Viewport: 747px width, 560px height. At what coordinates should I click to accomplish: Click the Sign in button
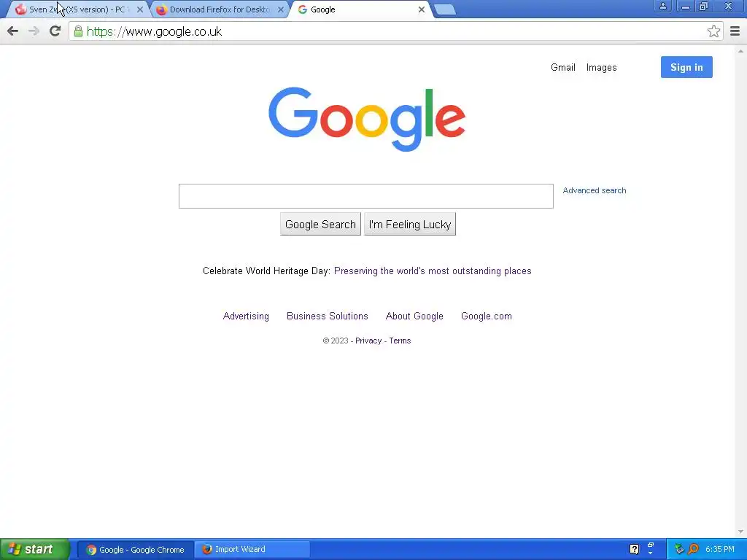686,67
